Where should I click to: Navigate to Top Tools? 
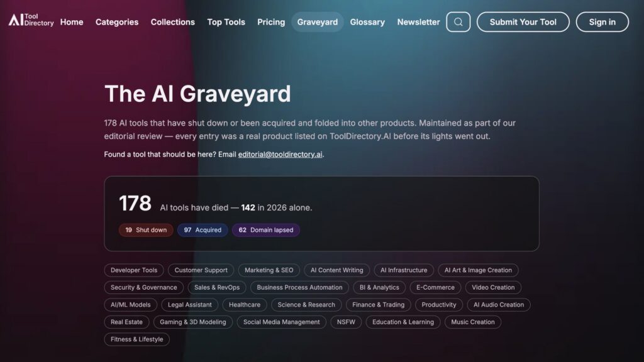click(x=226, y=22)
